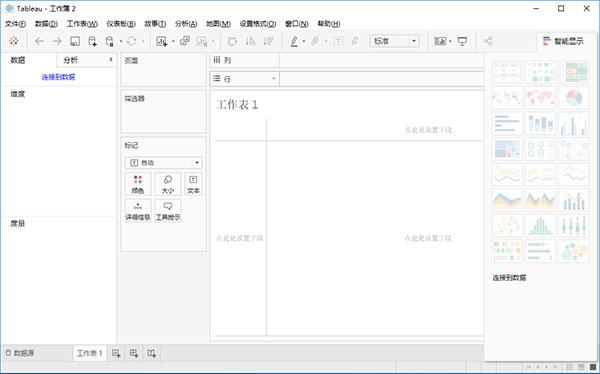Choose scatter plot in Show Me panel
Image resolution: width=600 pixels, height=374 pixels.
tap(507, 225)
